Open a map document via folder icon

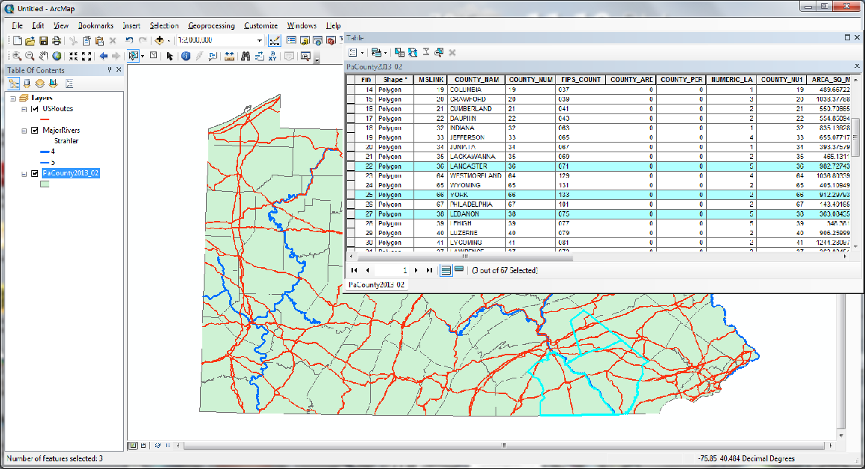(30, 41)
